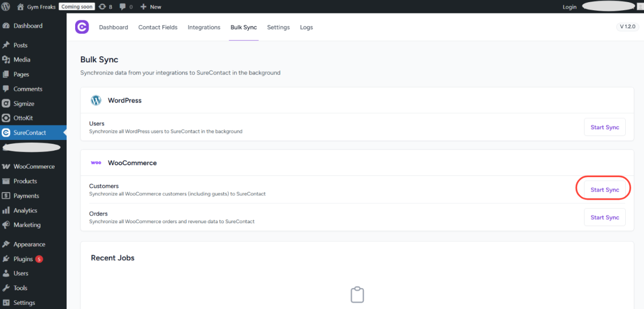Open Media library in sidebar

coord(22,60)
